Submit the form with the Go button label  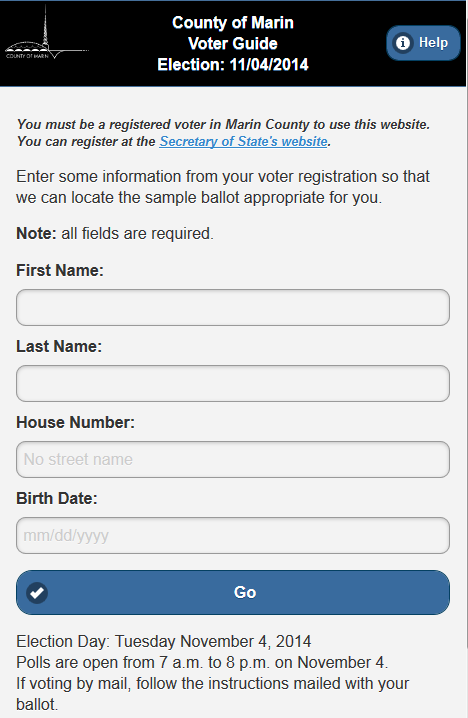(245, 593)
